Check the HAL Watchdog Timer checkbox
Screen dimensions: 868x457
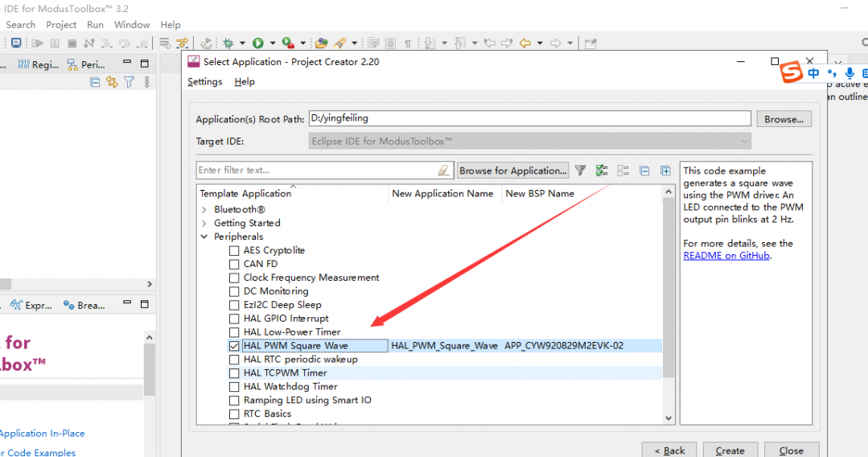point(234,387)
